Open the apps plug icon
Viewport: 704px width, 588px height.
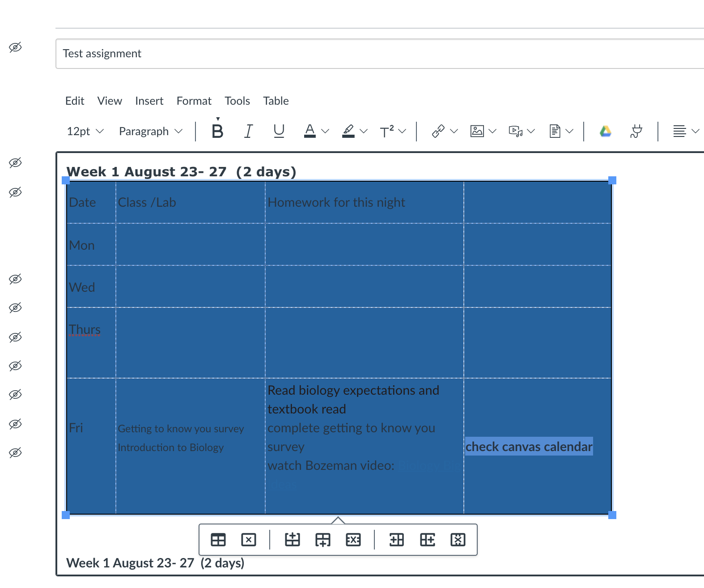(636, 131)
